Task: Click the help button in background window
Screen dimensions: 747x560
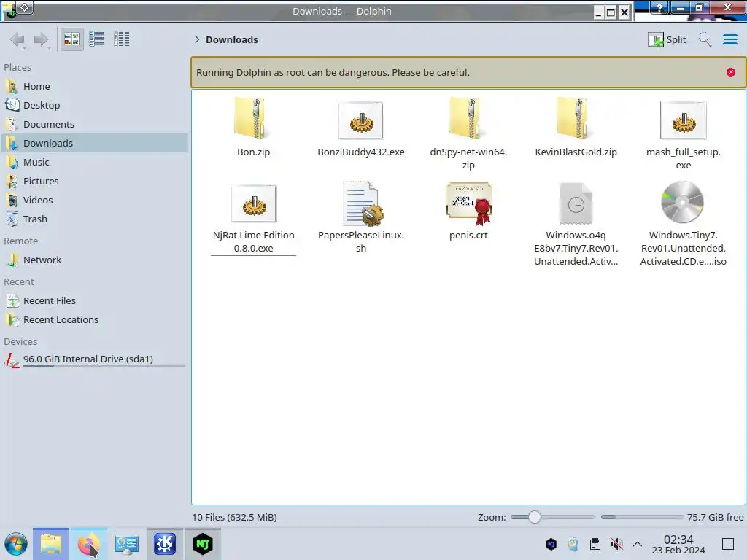Action: pos(659,7)
